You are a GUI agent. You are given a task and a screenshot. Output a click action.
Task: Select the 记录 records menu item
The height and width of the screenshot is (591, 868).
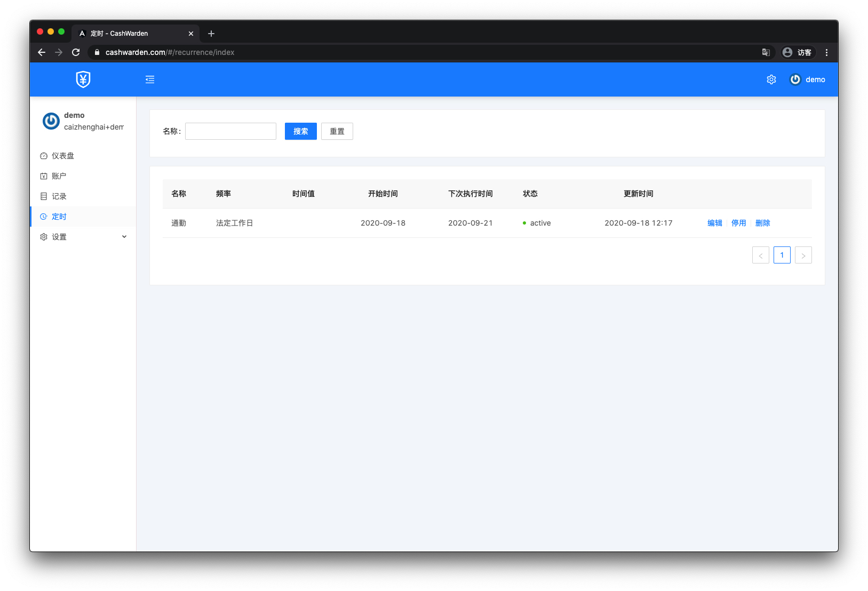point(59,196)
